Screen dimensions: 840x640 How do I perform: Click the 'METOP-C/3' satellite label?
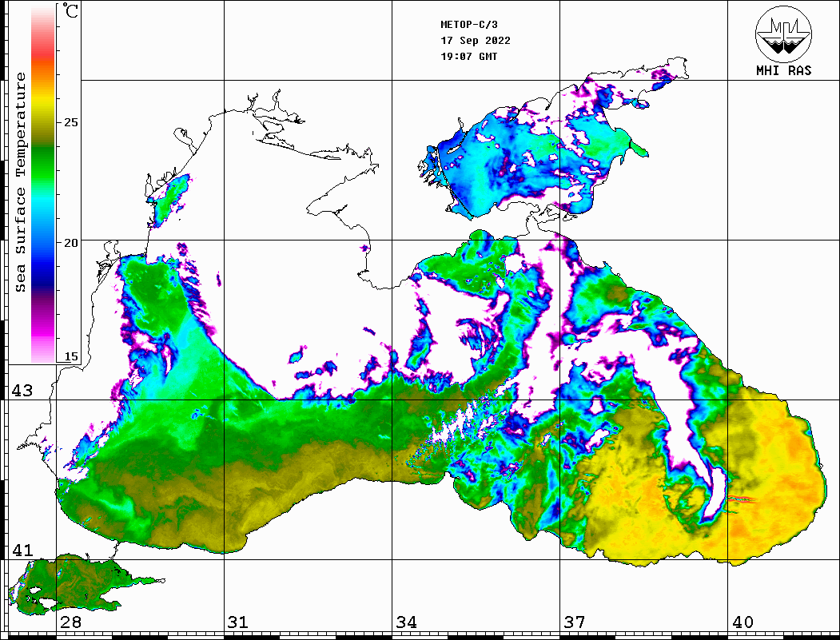coord(469,25)
